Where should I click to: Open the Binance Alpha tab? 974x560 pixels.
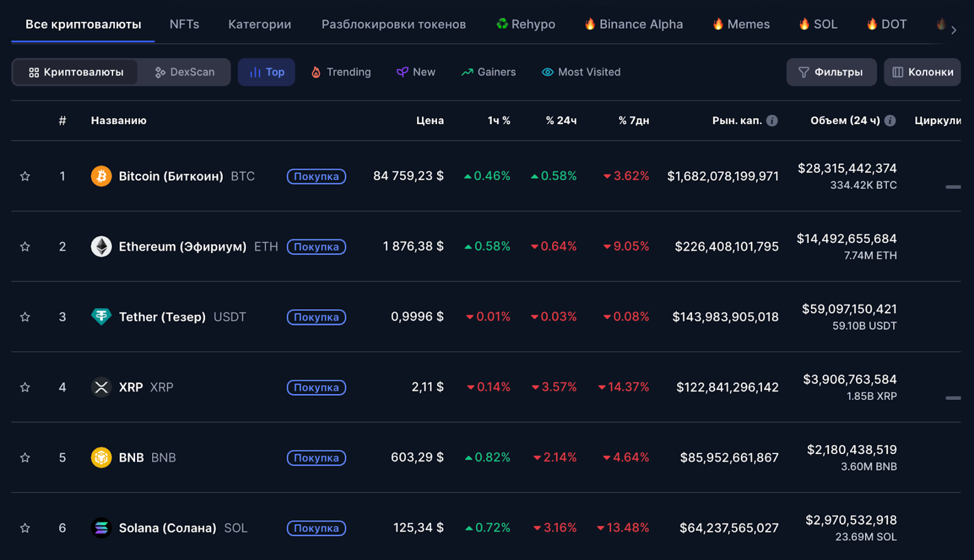(x=633, y=25)
